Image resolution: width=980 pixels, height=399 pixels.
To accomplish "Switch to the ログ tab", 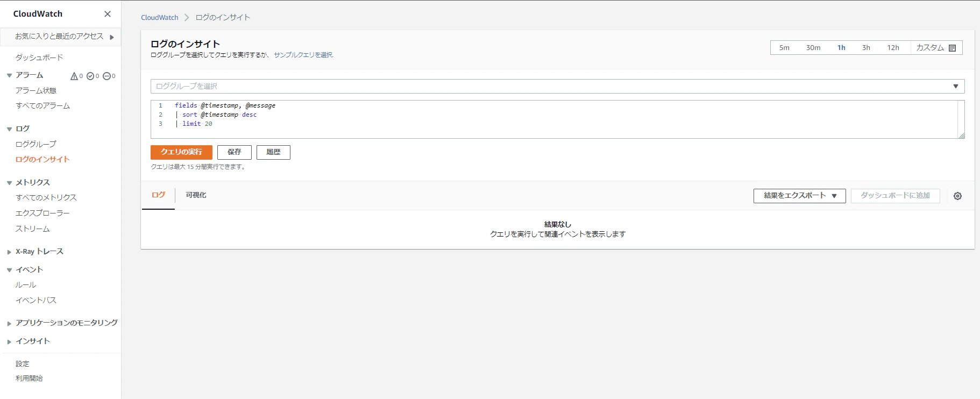I will (x=158, y=195).
